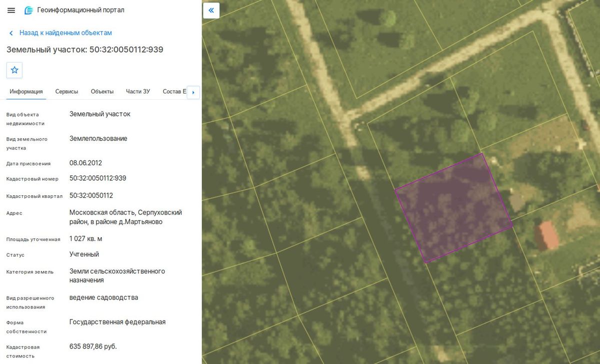Switch to the Информация tab
The image size is (600, 364).
[x=26, y=92]
